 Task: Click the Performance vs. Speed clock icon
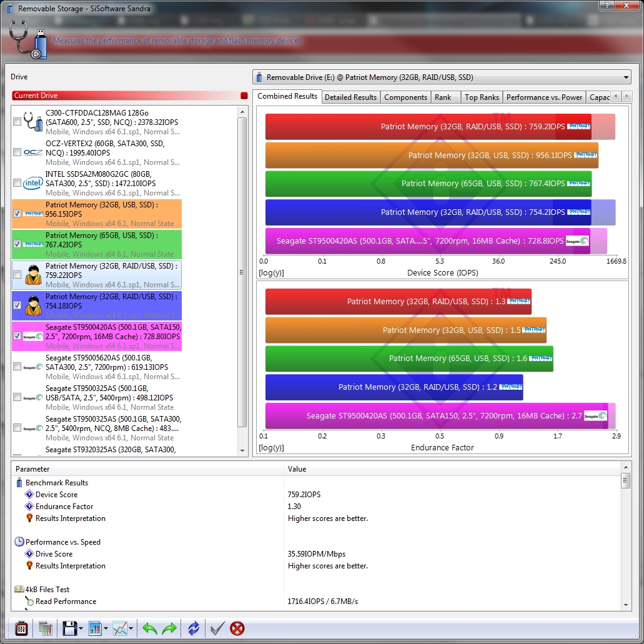[19, 542]
